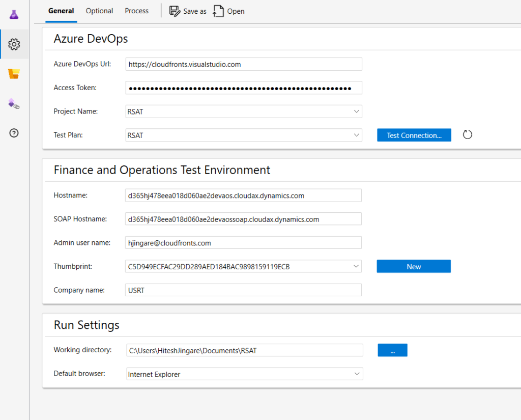
Task: Click into the Access Token field
Action: (244, 88)
